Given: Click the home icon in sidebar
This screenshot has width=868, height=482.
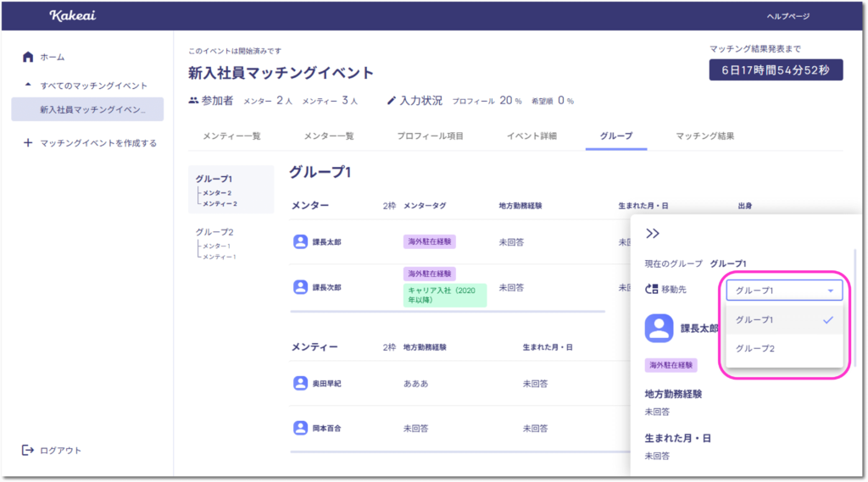Looking at the screenshot, I should [28, 57].
